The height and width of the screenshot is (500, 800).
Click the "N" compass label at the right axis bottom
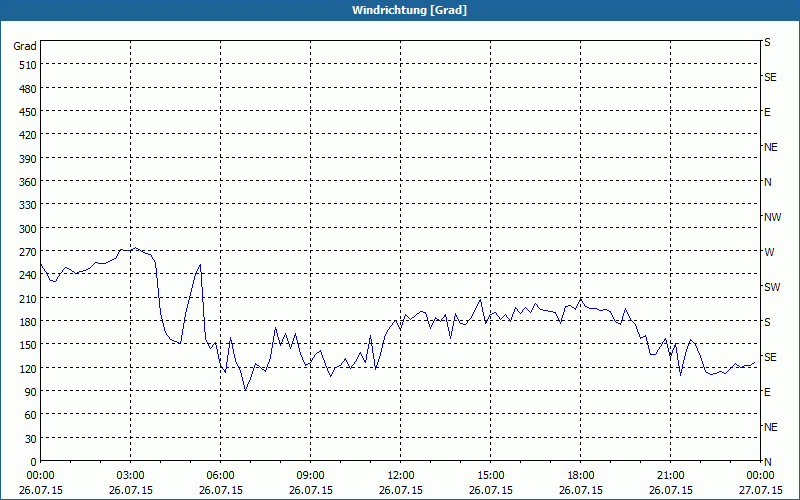768,462
